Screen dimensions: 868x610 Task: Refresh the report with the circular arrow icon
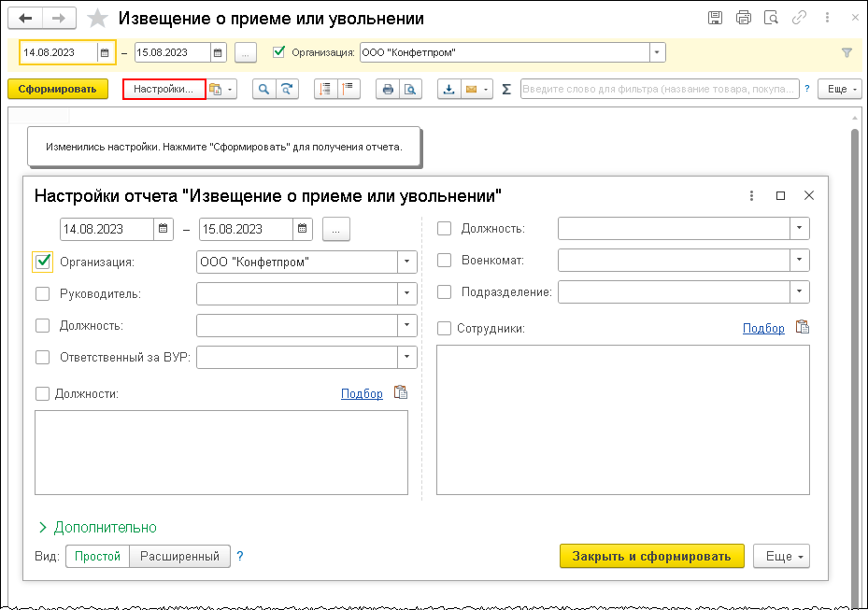(287, 89)
